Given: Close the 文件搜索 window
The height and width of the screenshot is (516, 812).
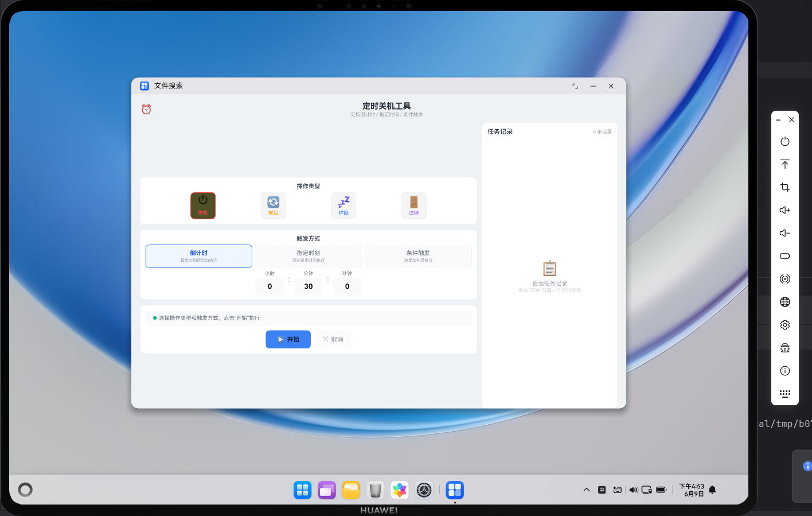Looking at the screenshot, I should click(x=611, y=86).
